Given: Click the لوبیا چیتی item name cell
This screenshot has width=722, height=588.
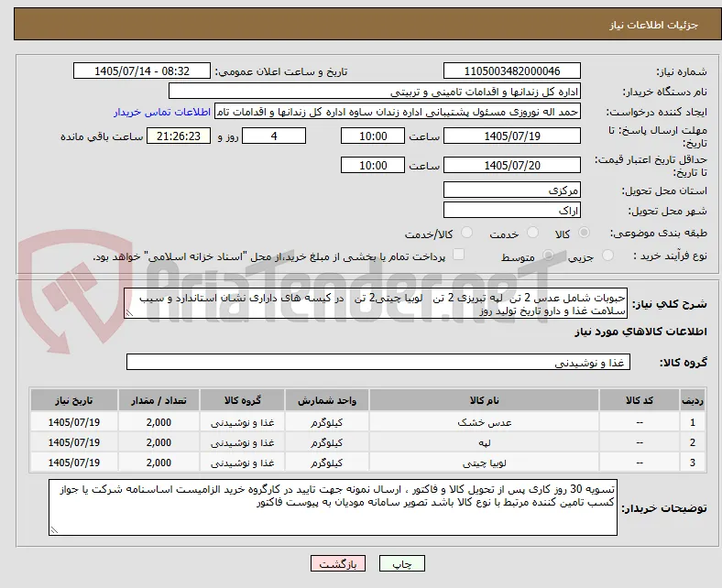Looking at the screenshot, I should (484, 463).
